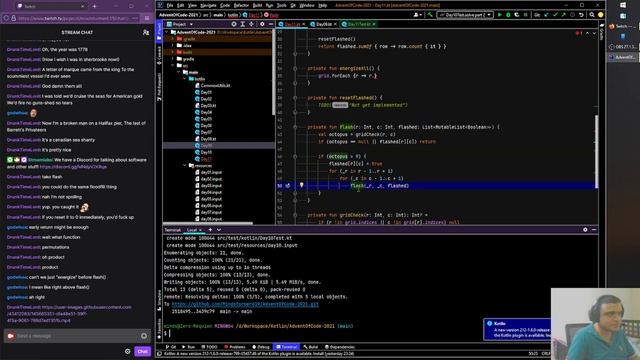Open the Problems tool window button
The width and height of the screenshot is (640, 360).
(x=235, y=347)
